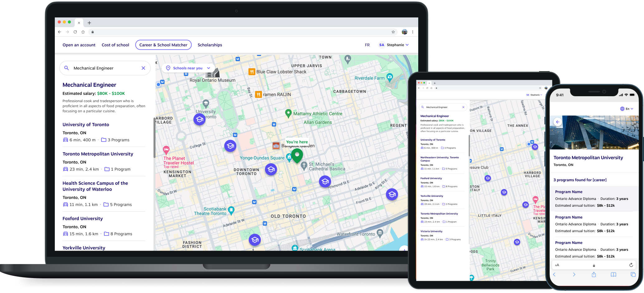This screenshot has width=644, height=293.
Task: Click the green You're here location pin
Action: point(297,155)
